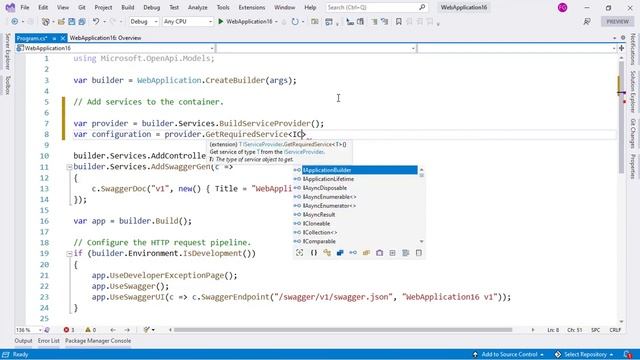640x360 pixels.
Task: Open the zoom level 136% dropdown
Action: click(29, 329)
